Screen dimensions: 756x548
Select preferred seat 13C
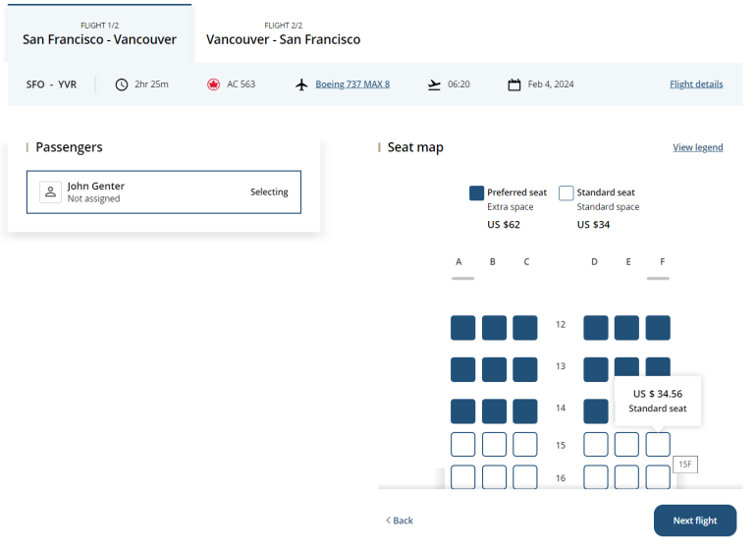coord(525,369)
